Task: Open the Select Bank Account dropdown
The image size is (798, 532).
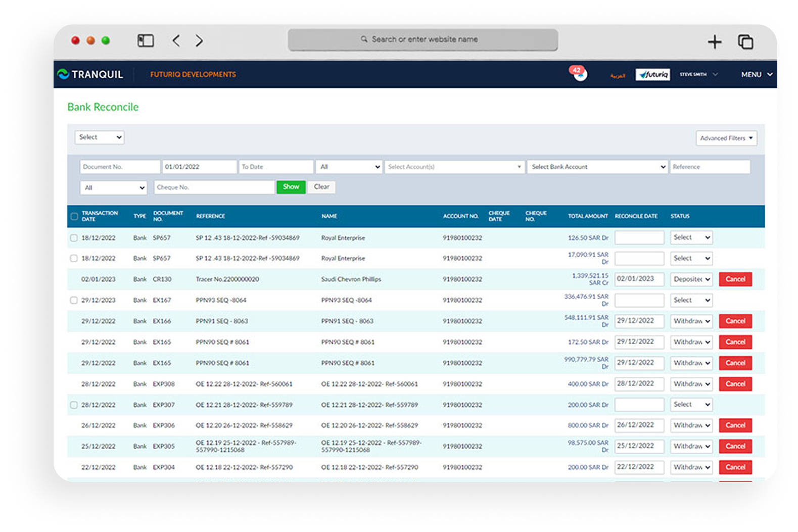Action: coord(597,167)
